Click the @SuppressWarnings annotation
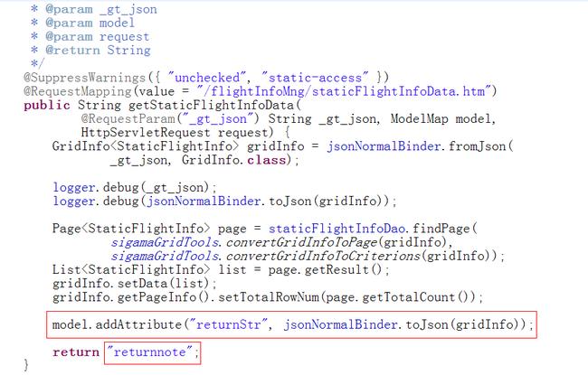 pyautogui.click(x=84, y=78)
